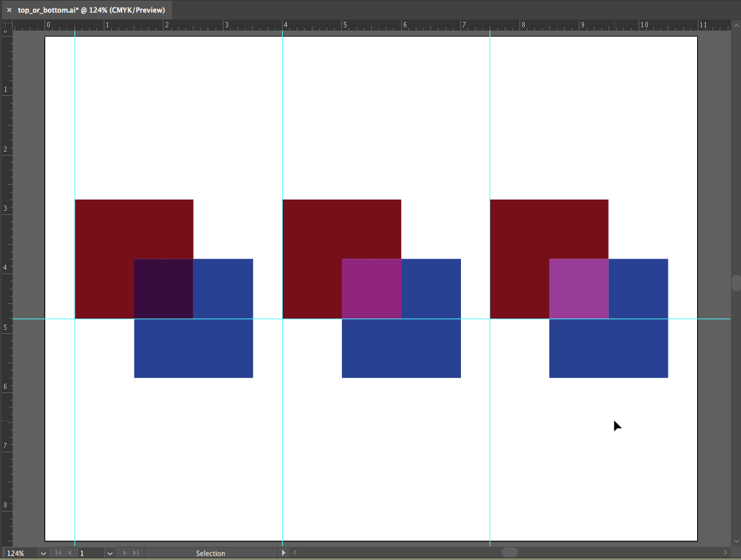
Task: Select the top_or_bottom.ai document tab
Action: [x=91, y=10]
